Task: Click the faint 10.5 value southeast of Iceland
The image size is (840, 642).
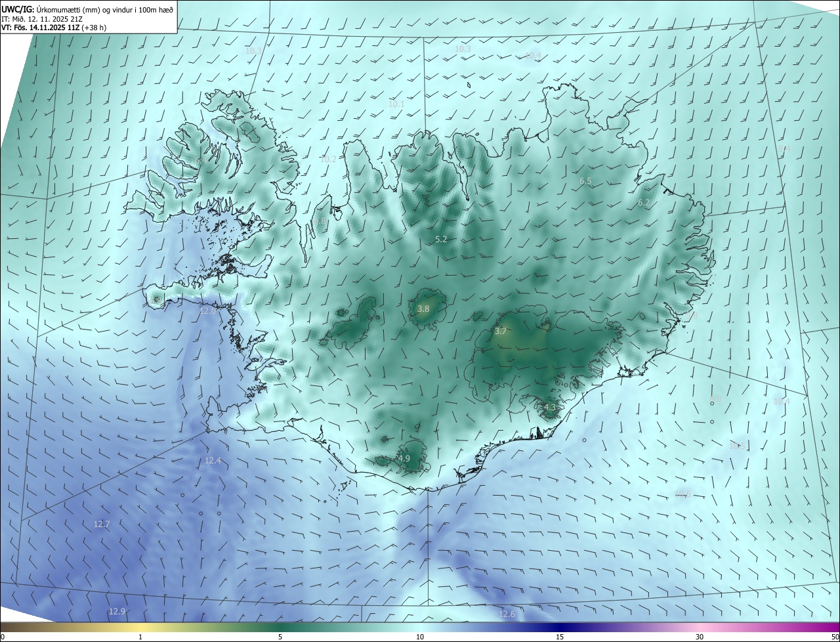Action: (738, 446)
